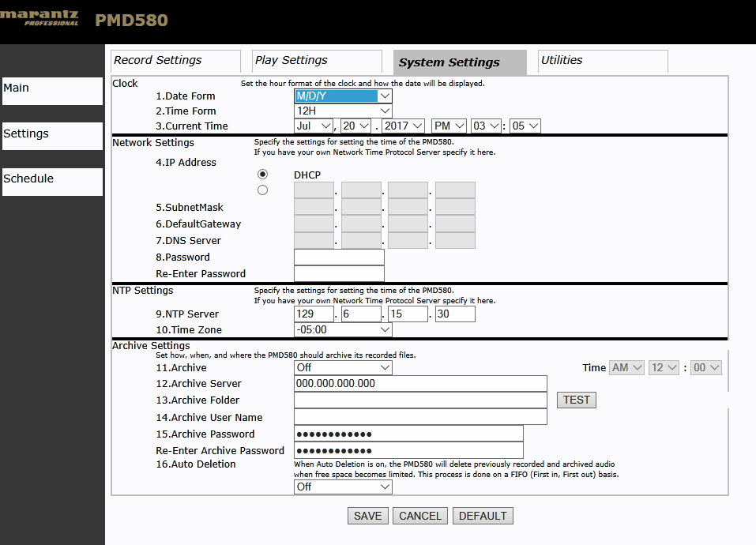Go to the Schedule page in sidebar
Viewport: 756px width, 545px height.
(53, 182)
